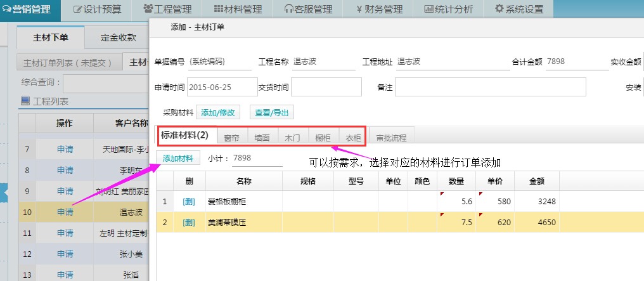
Task: Switch to the 窗帘 material tab
Action: tap(232, 137)
